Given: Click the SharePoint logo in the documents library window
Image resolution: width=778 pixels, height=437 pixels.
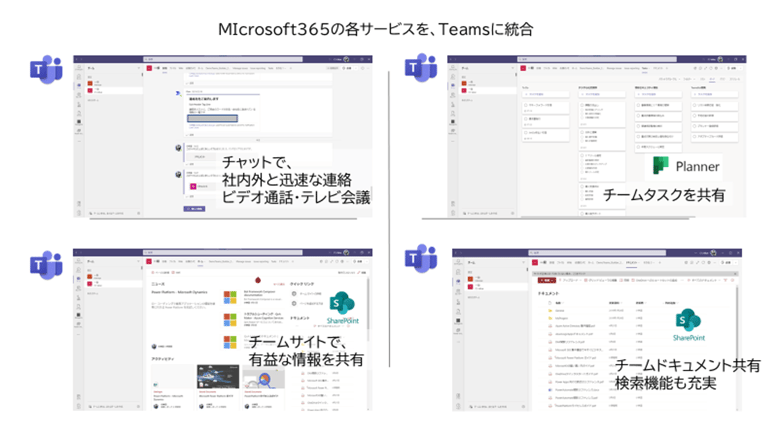Looking at the screenshot, I should (688, 320).
